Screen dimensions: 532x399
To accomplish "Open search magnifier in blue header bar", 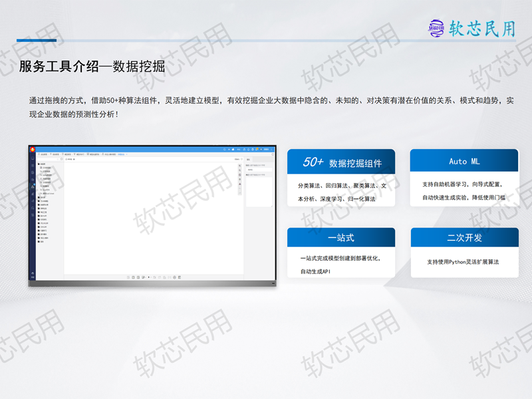I will click(225, 149).
